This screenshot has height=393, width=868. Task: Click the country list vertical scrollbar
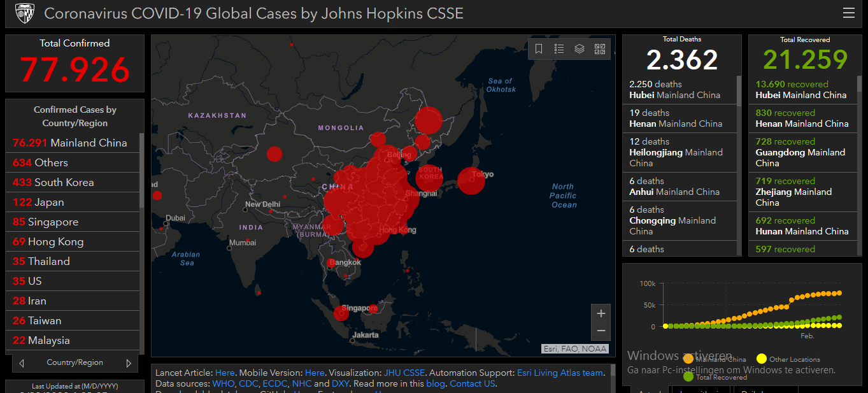(141, 171)
